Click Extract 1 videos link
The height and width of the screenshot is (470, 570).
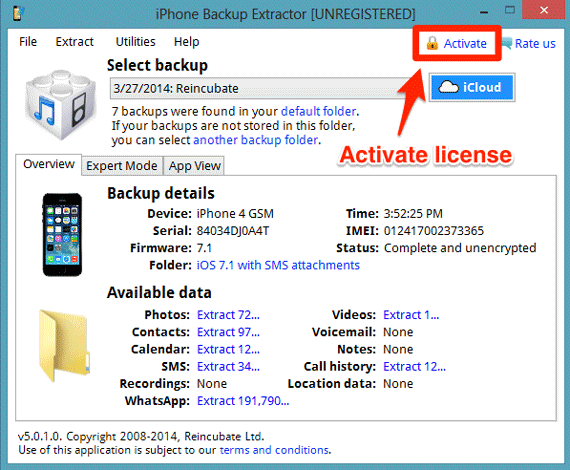click(x=411, y=315)
